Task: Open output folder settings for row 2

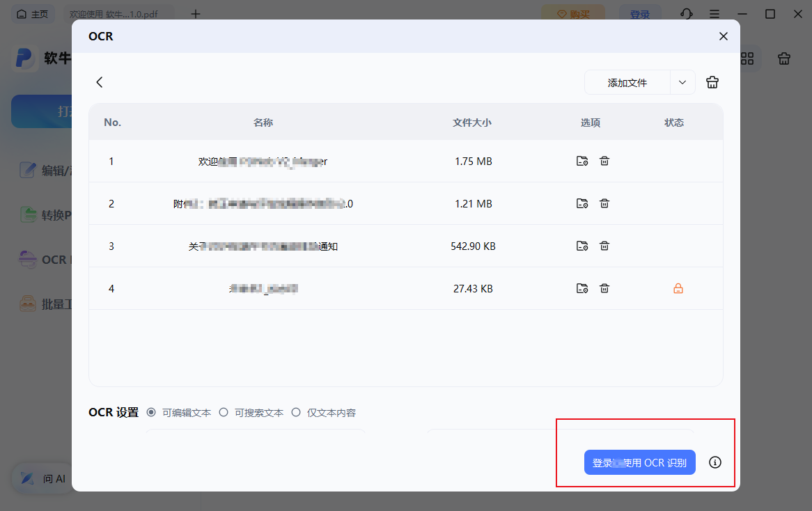Action: pos(582,203)
